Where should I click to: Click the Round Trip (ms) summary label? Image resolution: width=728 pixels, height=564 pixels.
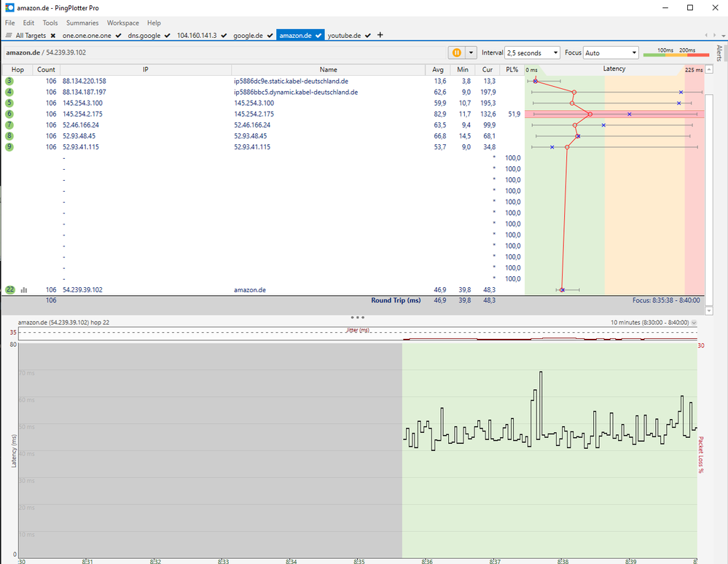396,300
